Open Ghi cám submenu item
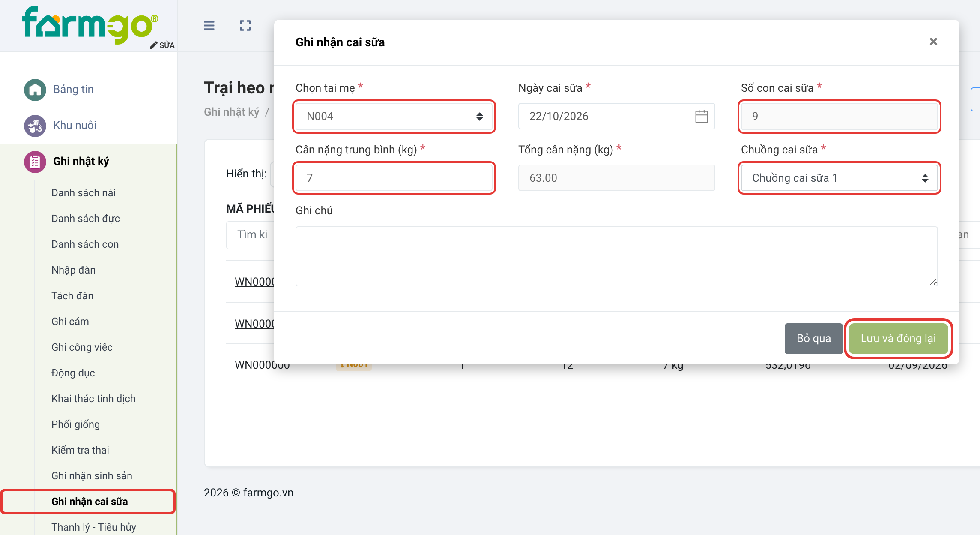 tap(70, 322)
